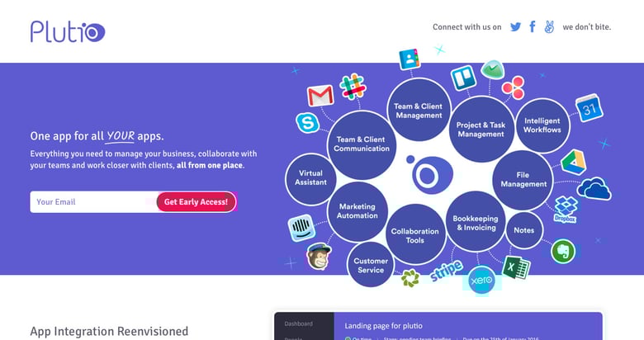Focus the Your Email input field

93,202
